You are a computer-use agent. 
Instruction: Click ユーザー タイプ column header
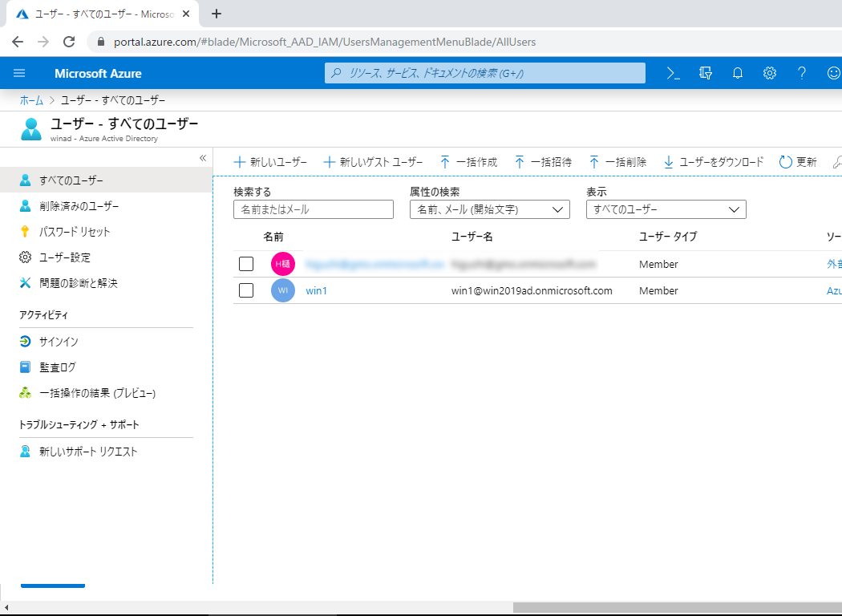(668, 237)
